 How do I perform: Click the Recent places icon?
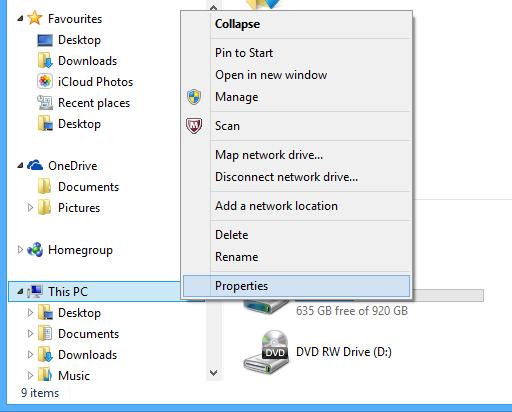(45, 103)
